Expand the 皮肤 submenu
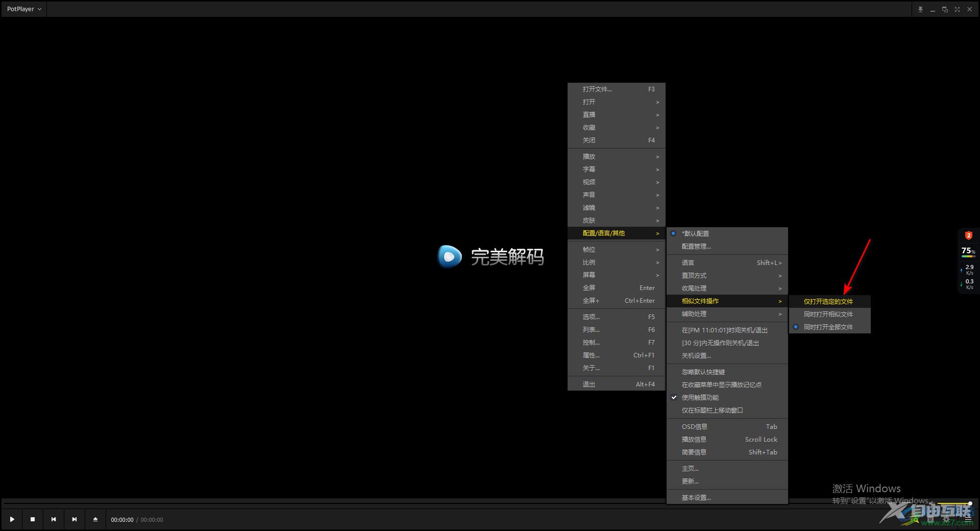 [617, 220]
